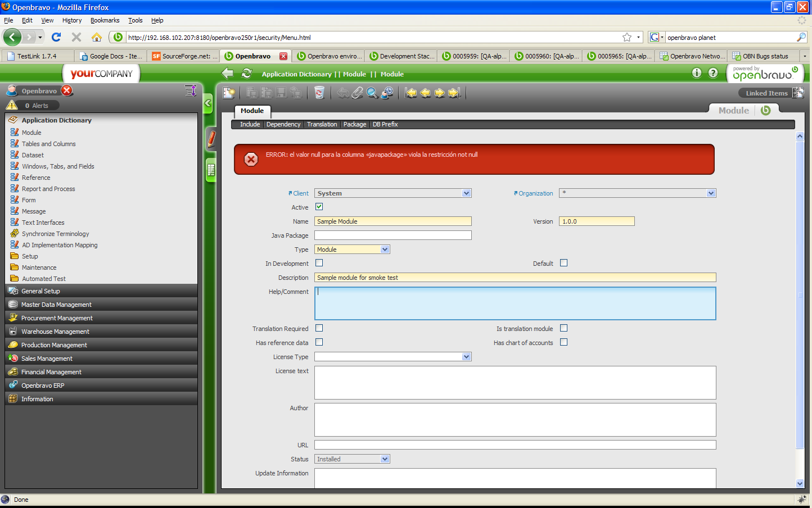
Task: Open the About info icon
Action: click(x=697, y=73)
